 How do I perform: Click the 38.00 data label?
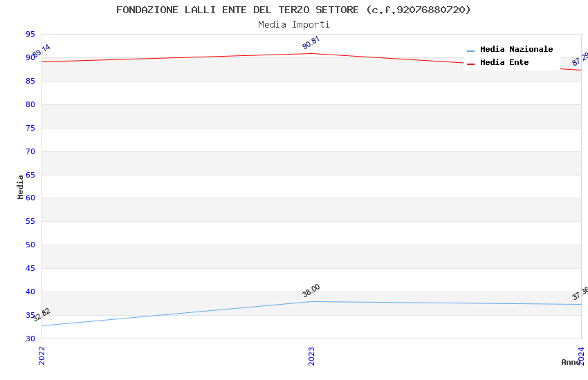311,290
